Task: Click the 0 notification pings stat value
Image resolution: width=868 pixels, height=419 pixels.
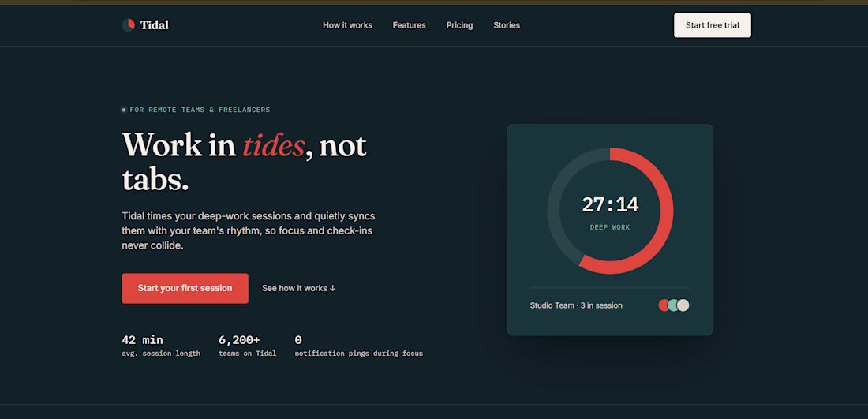Action: pyautogui.click(x=298, y=340)
